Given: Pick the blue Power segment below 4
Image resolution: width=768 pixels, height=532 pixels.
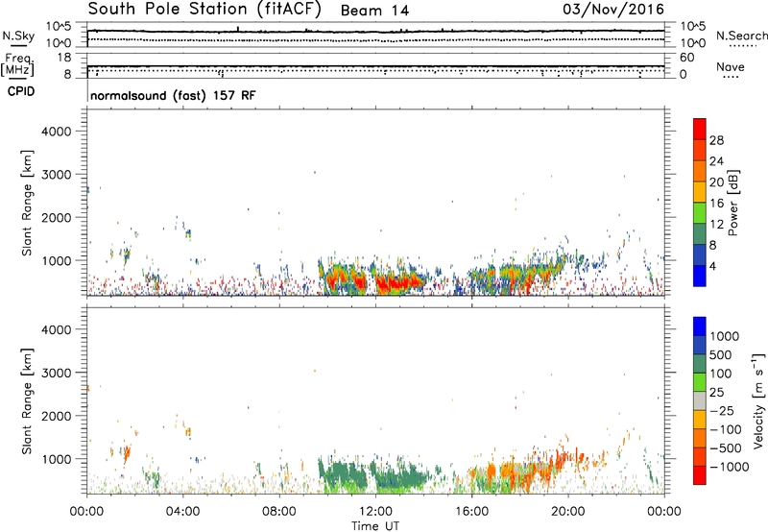Looking at the screenshot, I should 700,276.
